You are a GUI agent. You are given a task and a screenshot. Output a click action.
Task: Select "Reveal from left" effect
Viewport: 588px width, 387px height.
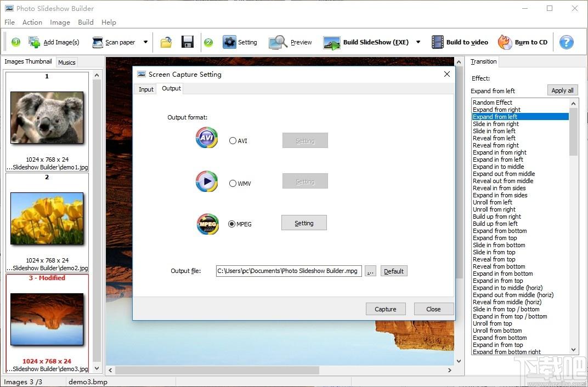tap(521, 138)
